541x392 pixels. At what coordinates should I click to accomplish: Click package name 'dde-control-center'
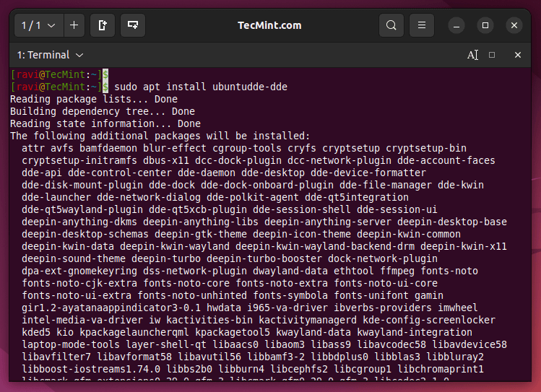[120, 173]
